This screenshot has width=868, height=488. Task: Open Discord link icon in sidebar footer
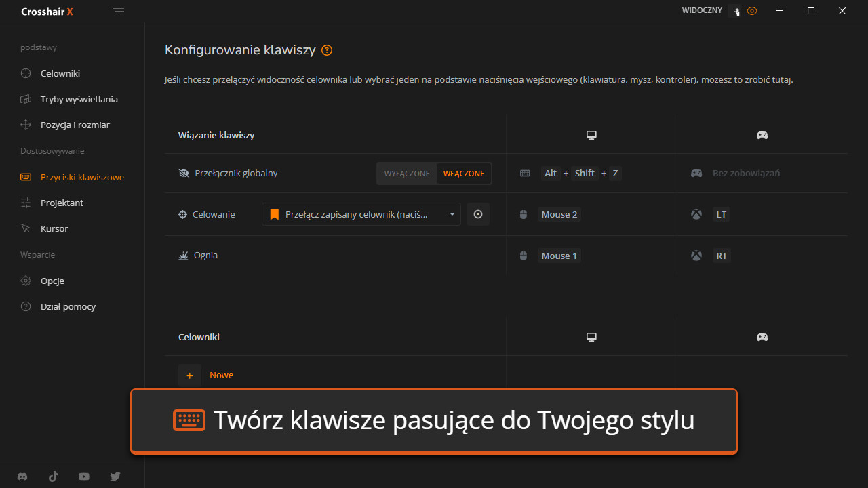[x=22, y=476]
